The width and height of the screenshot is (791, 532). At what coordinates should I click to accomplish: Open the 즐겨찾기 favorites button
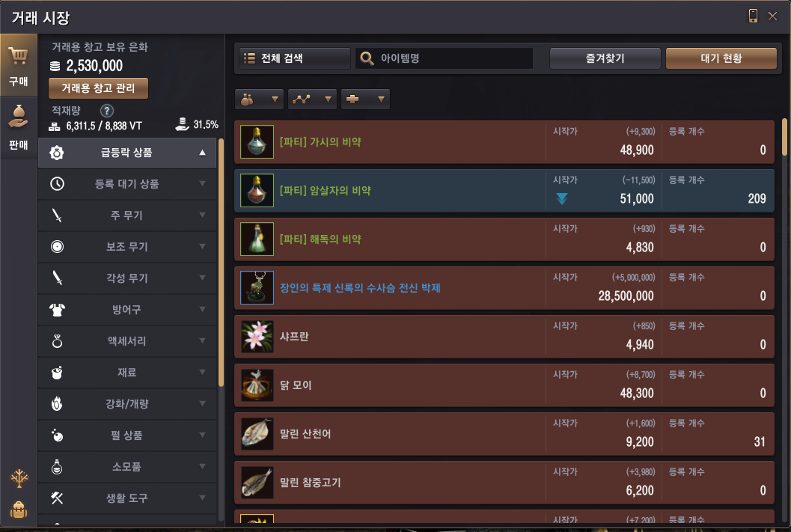click(x=605, y=58)
